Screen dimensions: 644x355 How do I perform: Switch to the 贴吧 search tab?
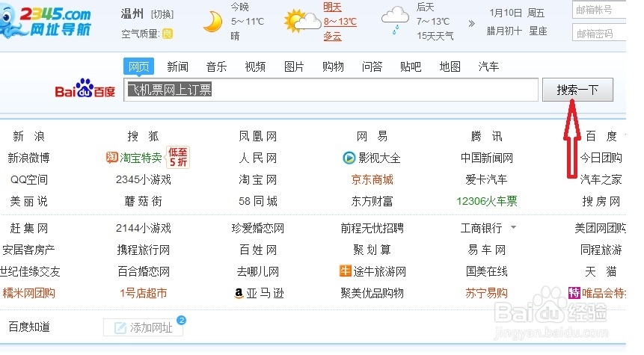point(411,67)
